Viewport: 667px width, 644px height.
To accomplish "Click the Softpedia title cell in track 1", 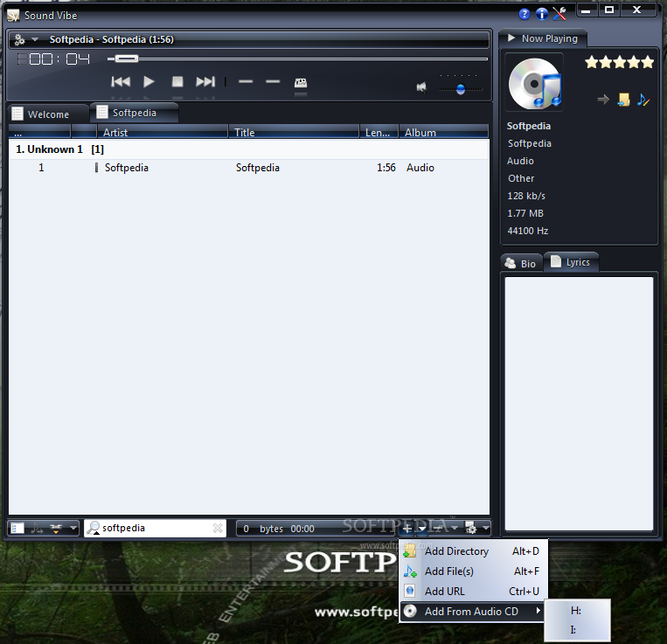I will [x=257, y=168].
